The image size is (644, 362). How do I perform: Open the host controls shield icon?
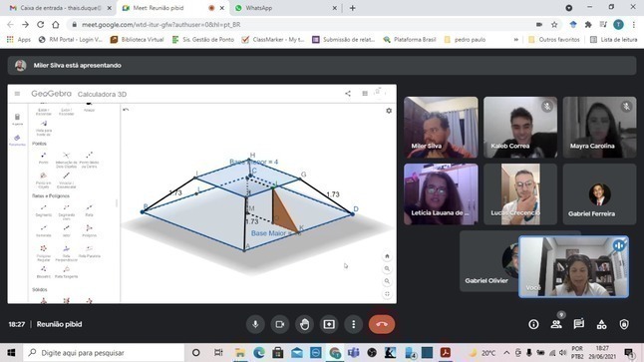[624, 324]
